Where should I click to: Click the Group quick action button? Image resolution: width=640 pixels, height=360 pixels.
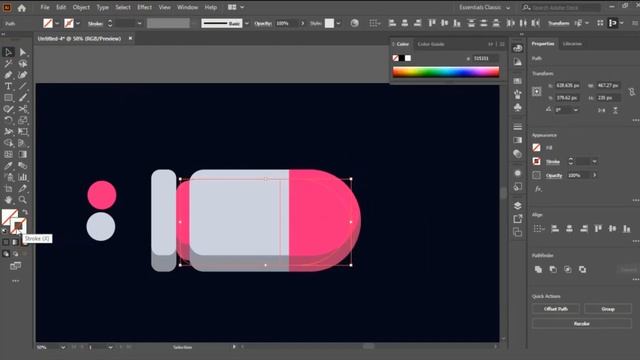click(608, 309)
